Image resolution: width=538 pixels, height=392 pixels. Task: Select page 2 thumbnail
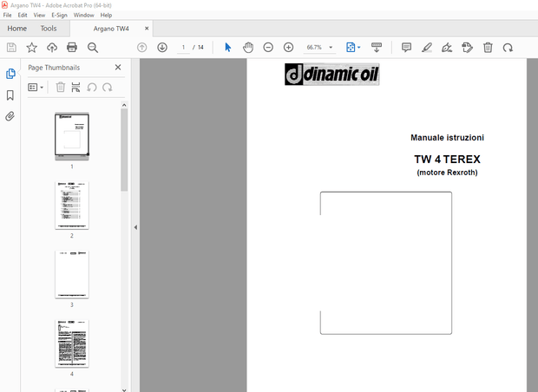pyautogui.click(x=72, y=206)
